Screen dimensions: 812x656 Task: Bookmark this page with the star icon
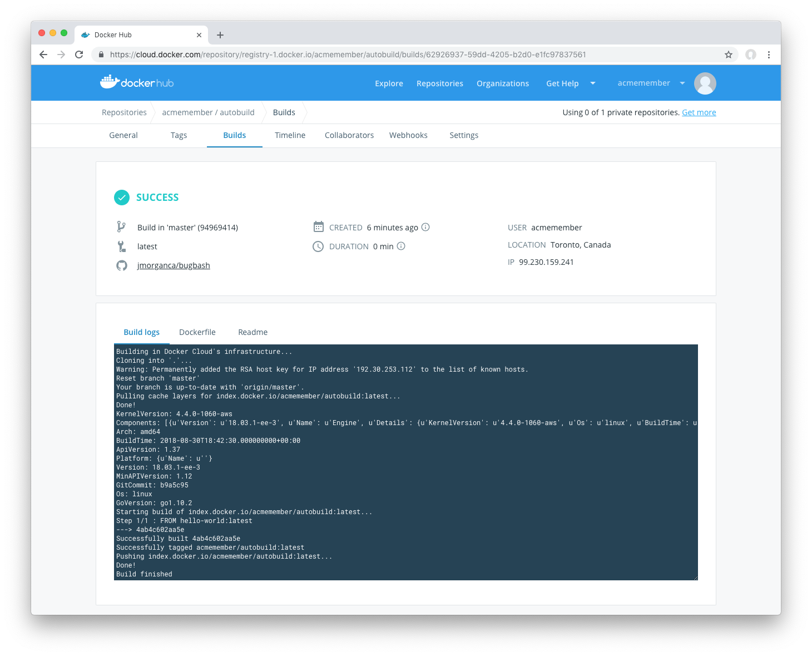(x=728, y=55)
